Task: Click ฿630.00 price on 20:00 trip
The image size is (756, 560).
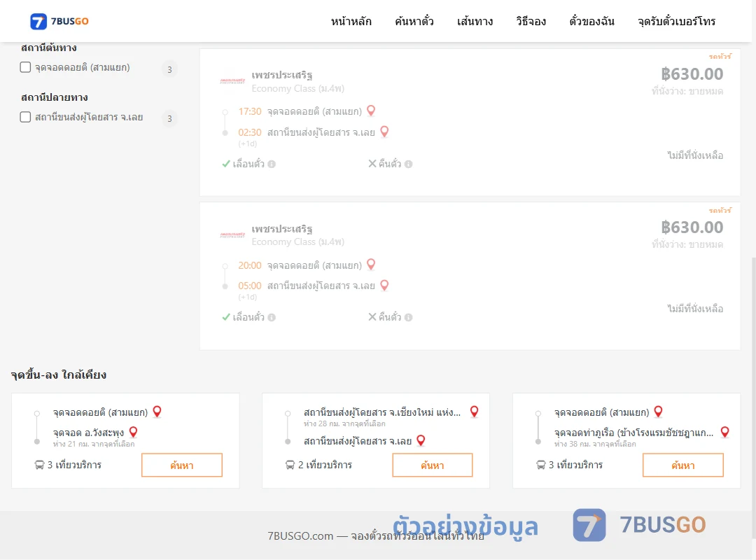Action: click(x=692, y=227)
